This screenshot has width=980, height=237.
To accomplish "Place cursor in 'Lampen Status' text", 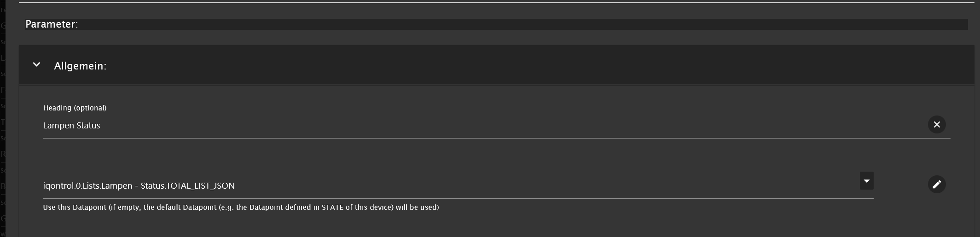I will [71, 126].
